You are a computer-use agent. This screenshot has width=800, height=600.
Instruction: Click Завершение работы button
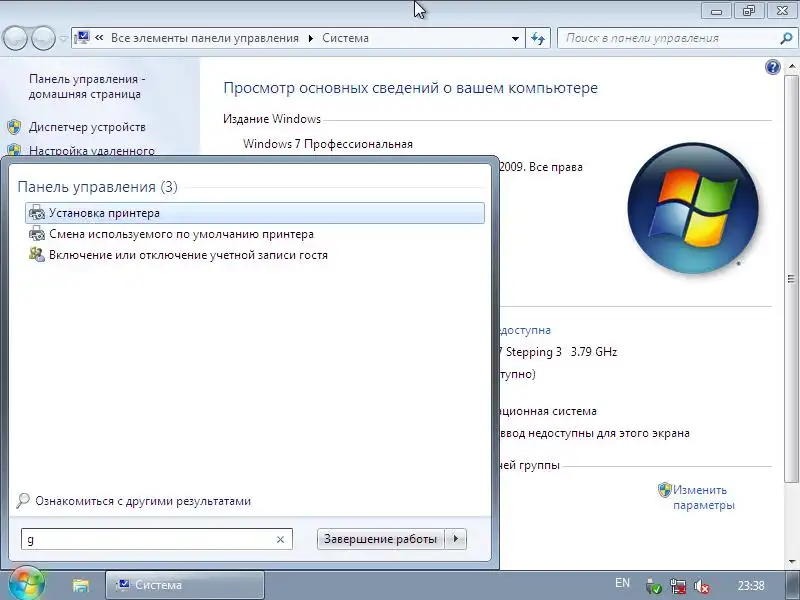381,539
